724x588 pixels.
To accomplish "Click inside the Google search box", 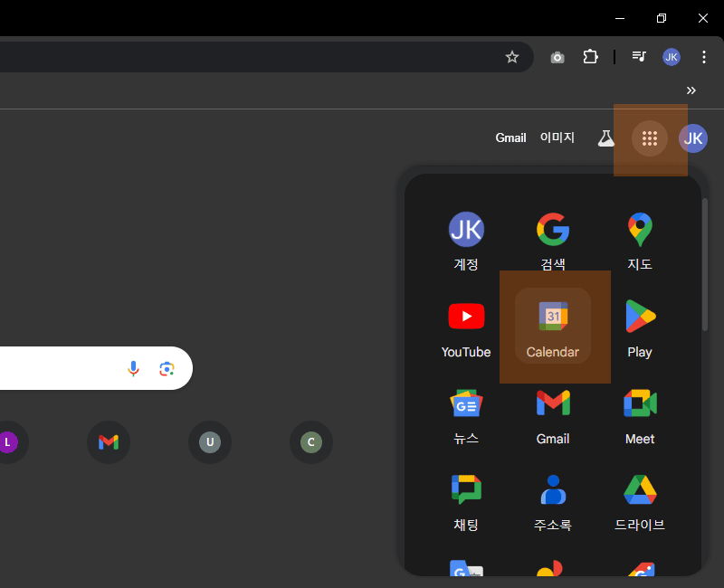I will tap(96, 368).
